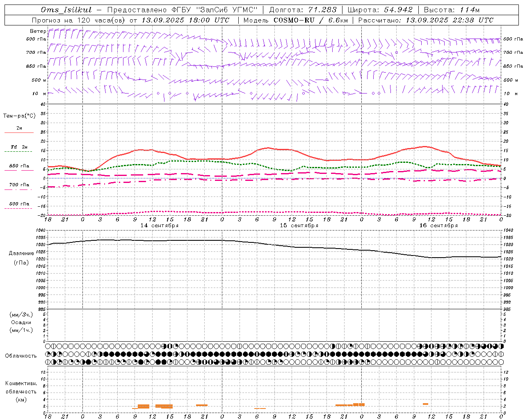
Task: Click the Конвективн. panel label
Action: [x=21, y=383]
